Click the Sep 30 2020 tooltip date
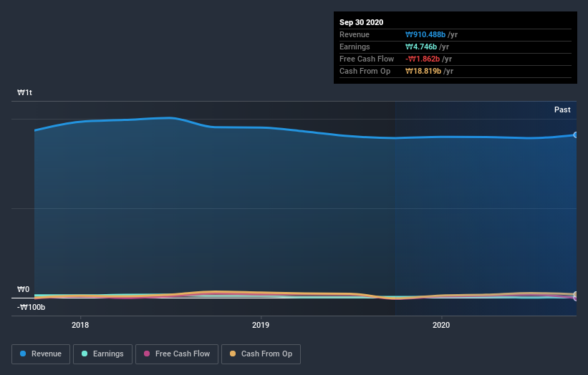The width and height of the screenshot is (588, 375). pyautogui.click(x=361, y=22)
